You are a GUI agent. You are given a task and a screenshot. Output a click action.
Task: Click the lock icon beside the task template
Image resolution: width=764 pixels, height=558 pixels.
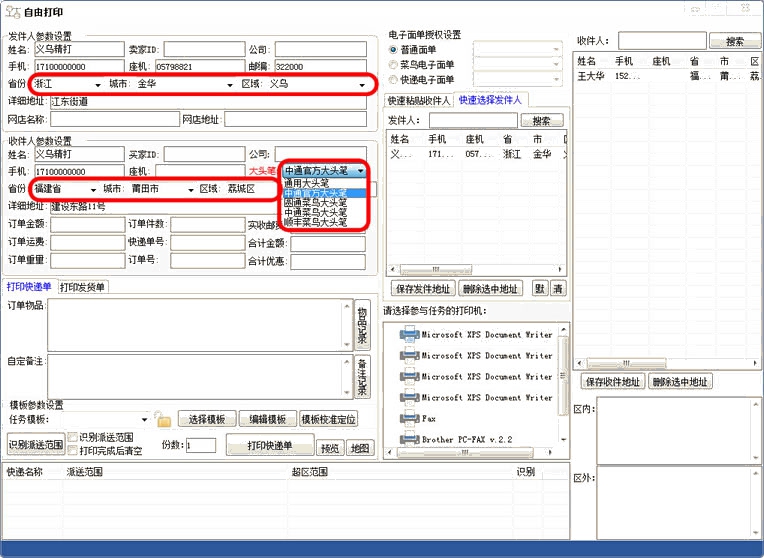164,420
